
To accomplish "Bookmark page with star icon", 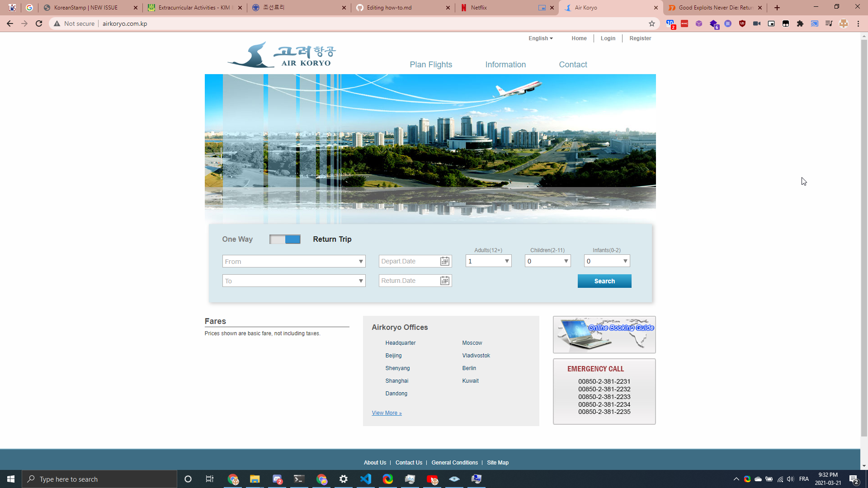I will tap(652, 23).
